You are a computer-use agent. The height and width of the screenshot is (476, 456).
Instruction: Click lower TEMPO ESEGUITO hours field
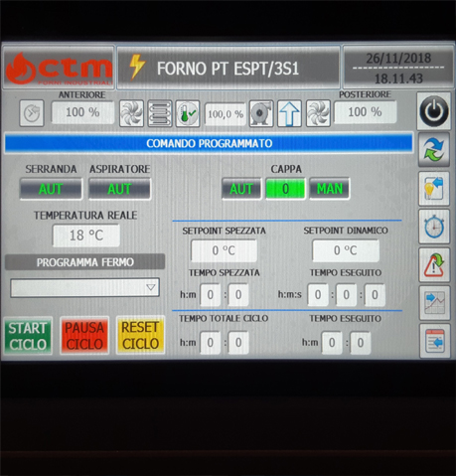[332, 343]
